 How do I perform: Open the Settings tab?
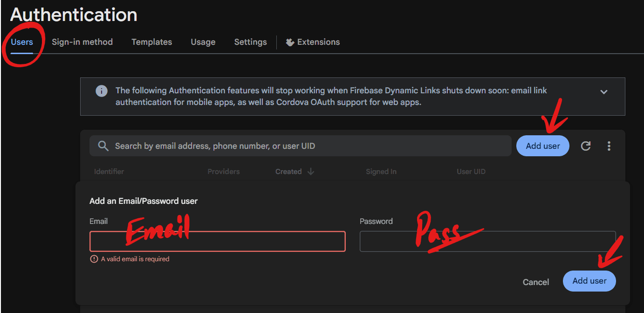pyautogui.click(x=250, y=42)
